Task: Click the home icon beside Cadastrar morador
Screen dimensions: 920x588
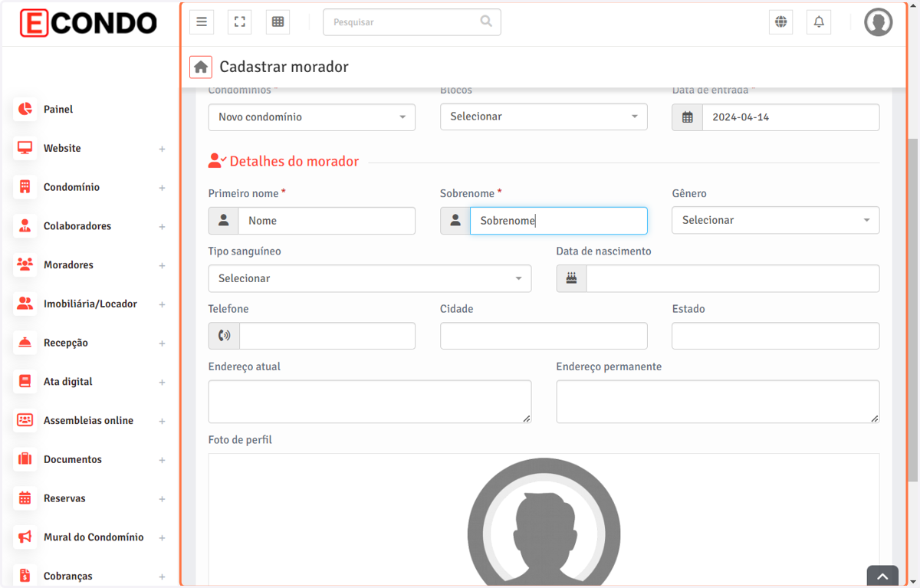Action: click(x=201, y=67)
